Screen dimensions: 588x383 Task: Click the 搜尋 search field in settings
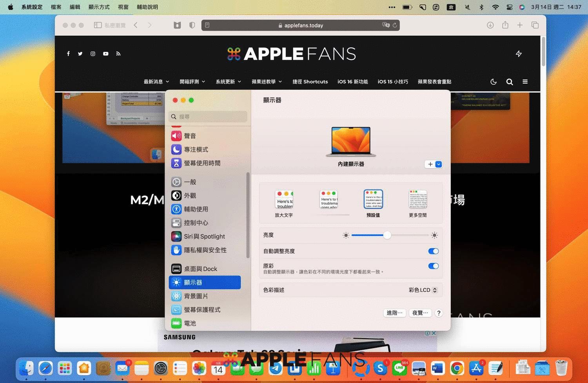[207, 117]
